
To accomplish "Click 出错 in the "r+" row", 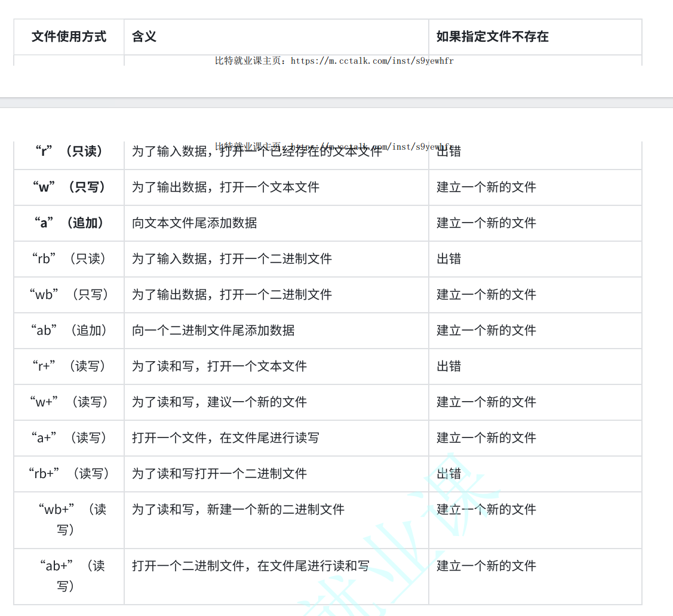I will (x=449, y=366).
